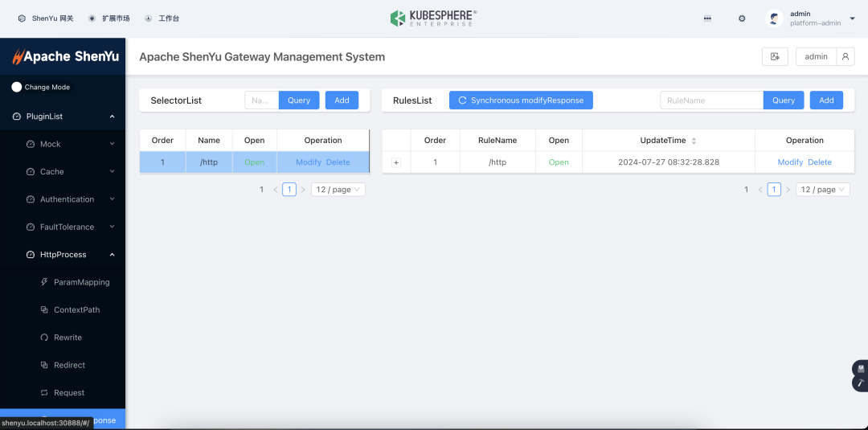Screen dimensions: 868x430
Task: Click the admin avatar picture
Action: 774,18
